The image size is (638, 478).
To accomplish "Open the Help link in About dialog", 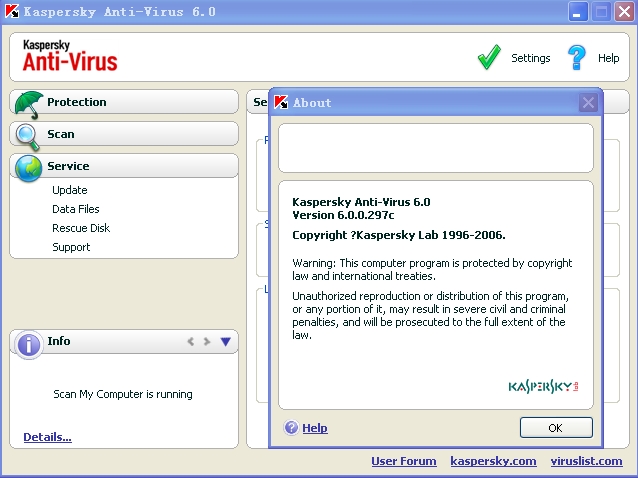I will 315,428.
